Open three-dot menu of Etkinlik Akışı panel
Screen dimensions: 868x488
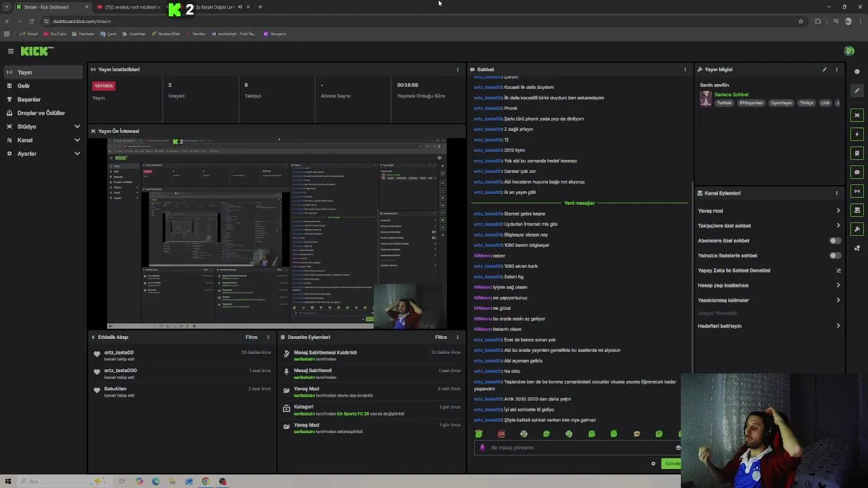coord(268,337)
